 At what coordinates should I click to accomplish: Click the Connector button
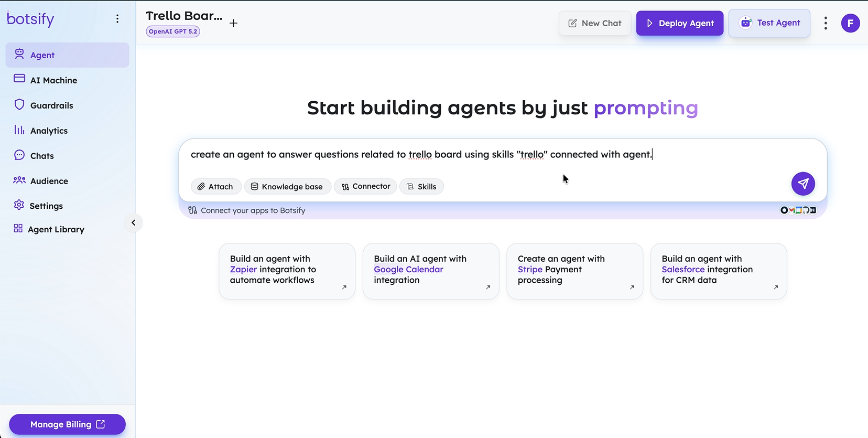[x=365, y=186]
